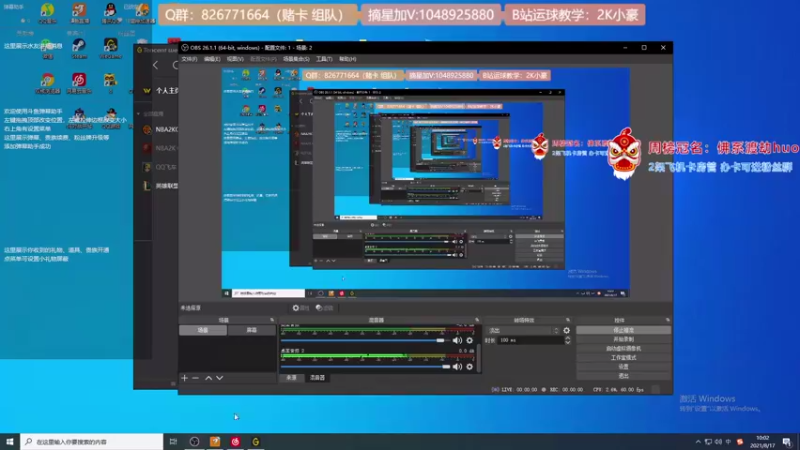The width and height of the screenshot is (800, 450).
Task: Switch to the 混音器 dock tab
Action: tap(317, 378)
